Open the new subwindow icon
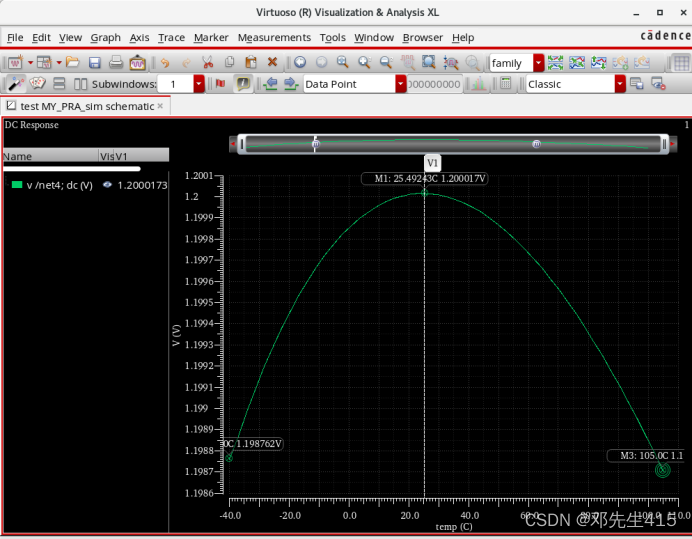Screen dimensions: 692x539 (44, 63)
